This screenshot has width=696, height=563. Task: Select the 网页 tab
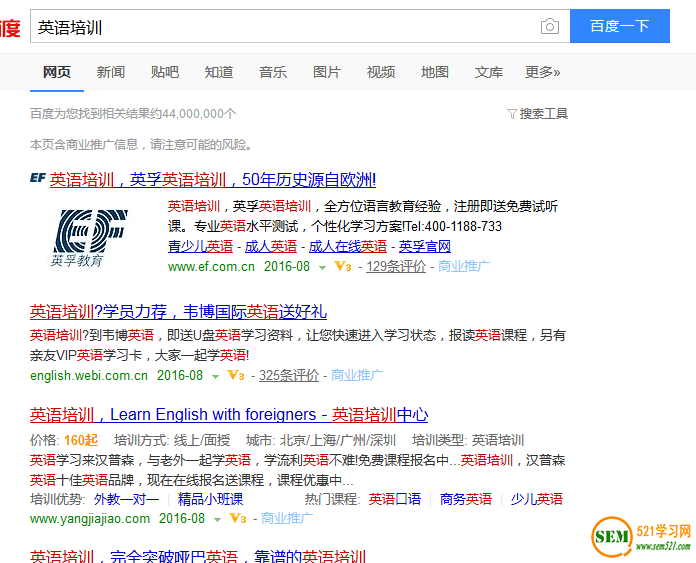[57, 72]
